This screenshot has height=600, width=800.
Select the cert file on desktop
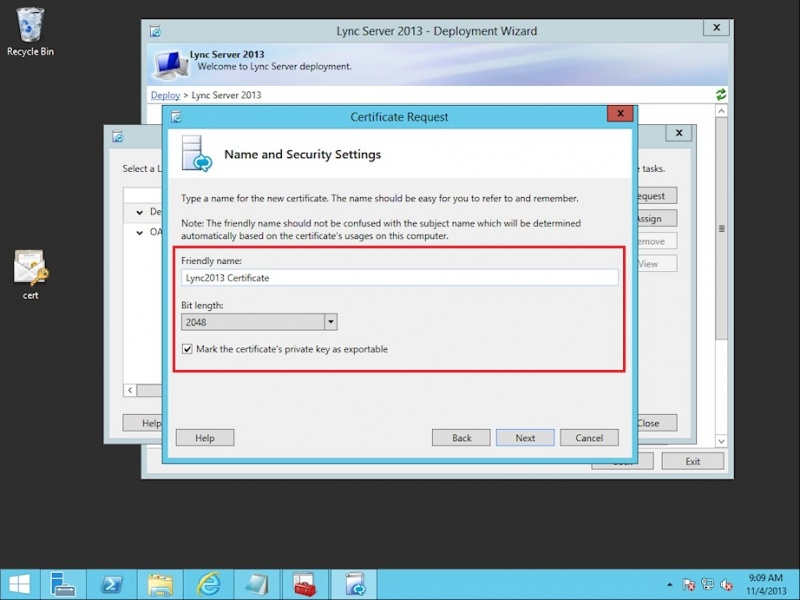point(30,272)
